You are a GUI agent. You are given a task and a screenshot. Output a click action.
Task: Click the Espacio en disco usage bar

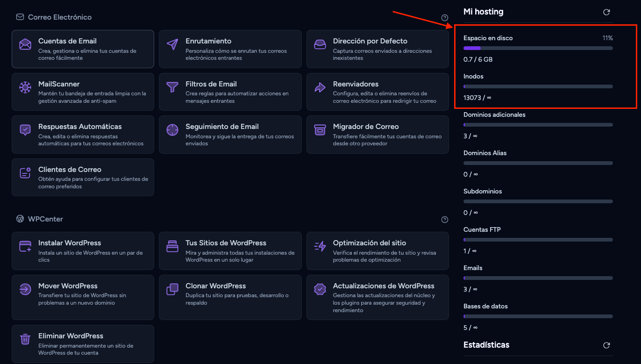tap(538, 48)
